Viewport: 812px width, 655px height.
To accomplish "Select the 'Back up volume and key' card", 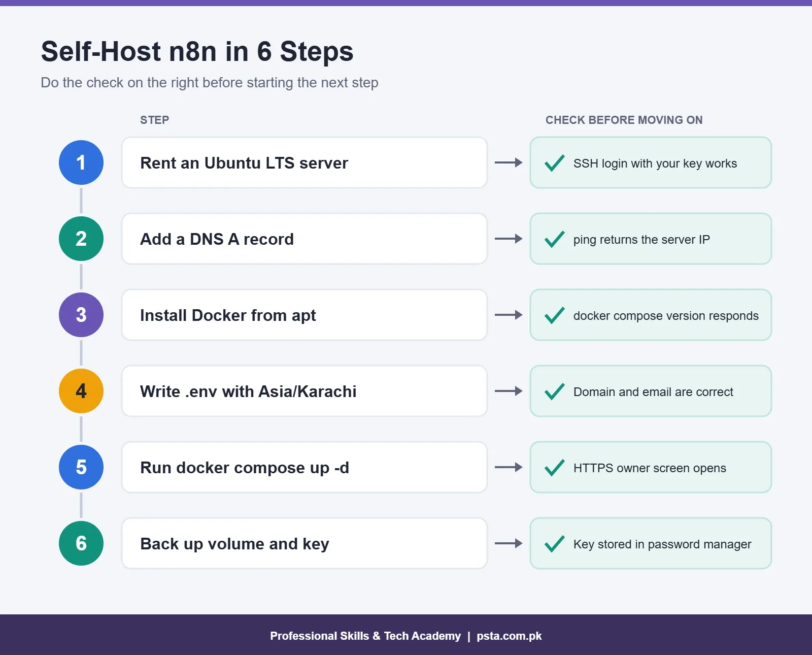I will [x=304, y=543].
